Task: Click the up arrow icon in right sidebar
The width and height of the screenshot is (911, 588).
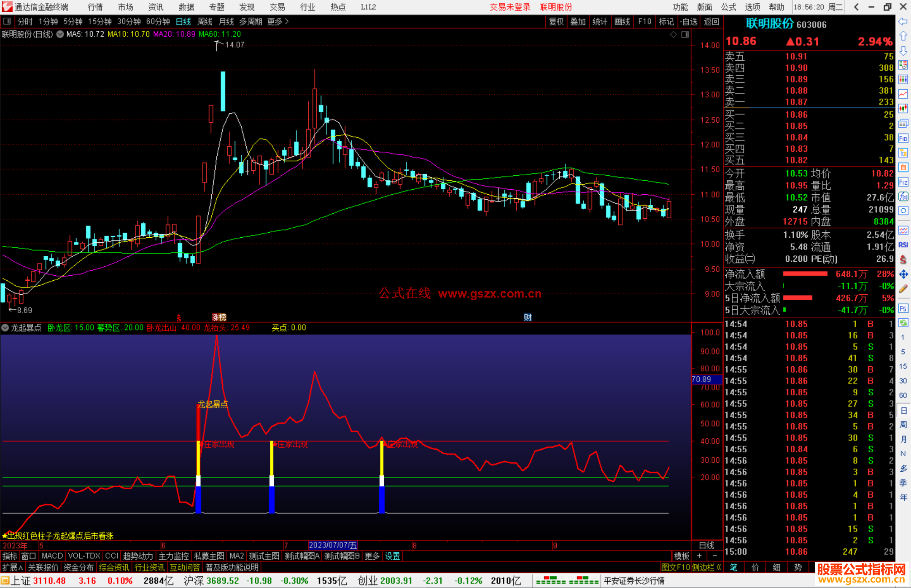Action: click(x=903, y=36)
